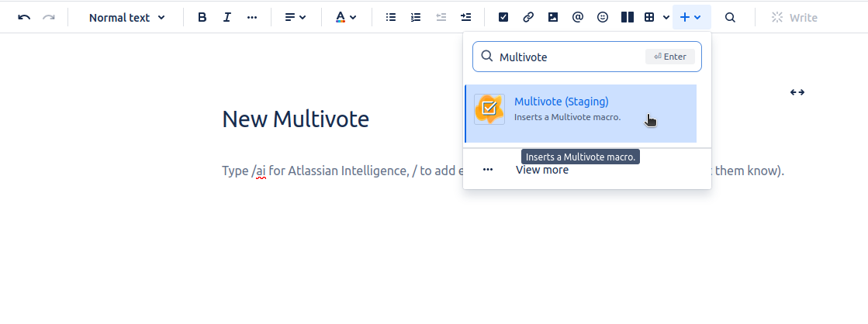Click the Write AI button
This screenshot has width=868, height=324.
pos(794,17)
